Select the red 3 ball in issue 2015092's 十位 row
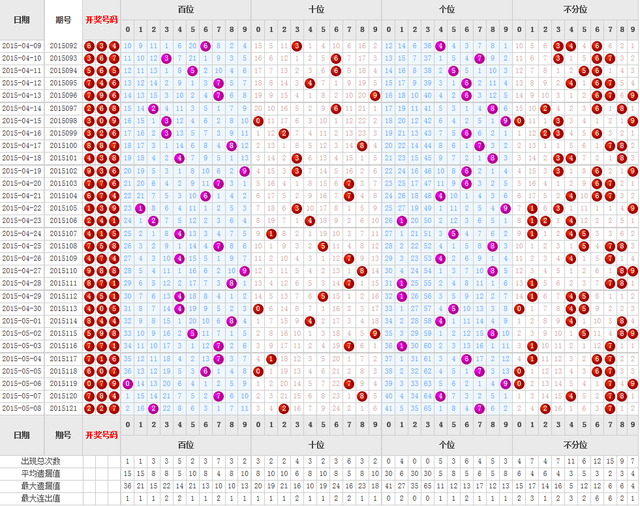The image size is (640, 506). pos(297,46)
